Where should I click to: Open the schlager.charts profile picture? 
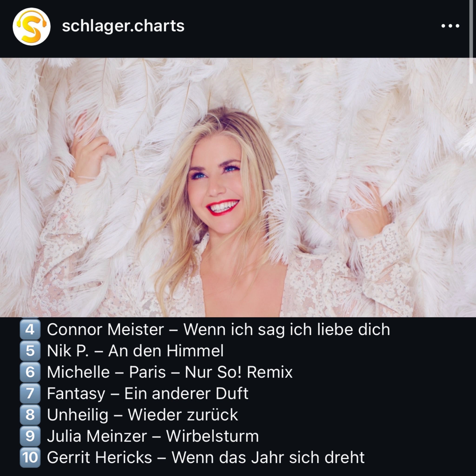pos(32,26)
